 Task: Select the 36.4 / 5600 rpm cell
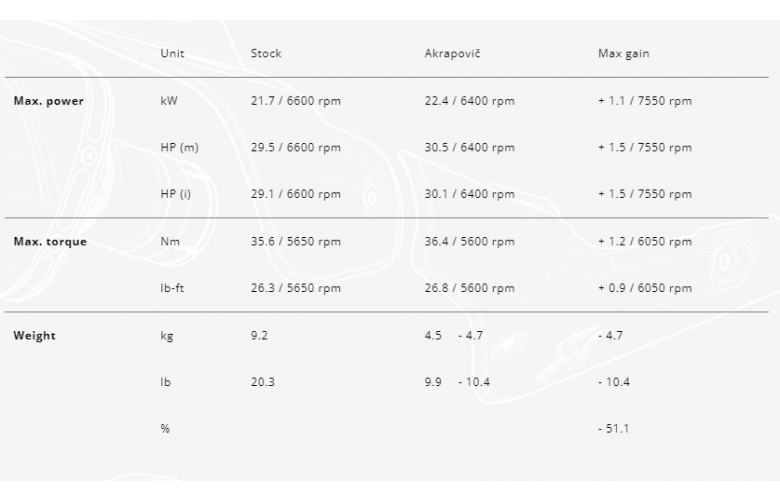pos(469,242)
